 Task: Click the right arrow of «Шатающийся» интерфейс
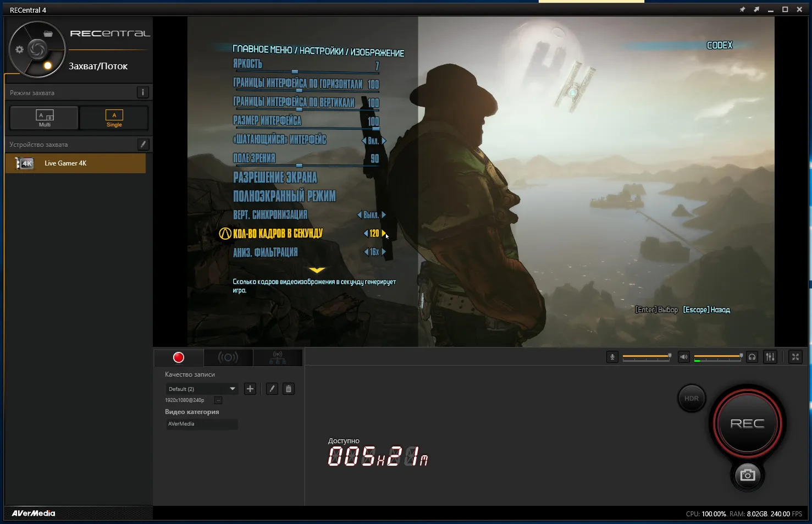(x=384, y=141)
